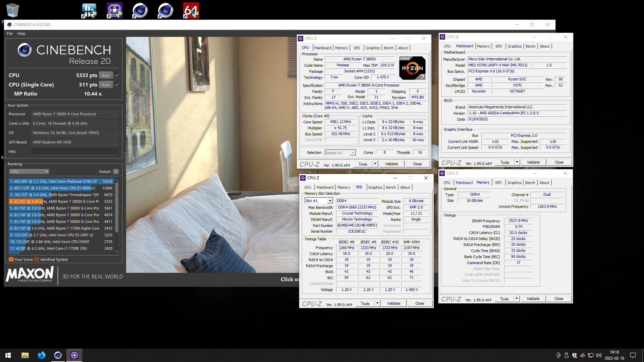Screen dimensions: 644x362
Task: Click the CPU-Z icon in the CPU window title bar
Action: pos(301,39)
